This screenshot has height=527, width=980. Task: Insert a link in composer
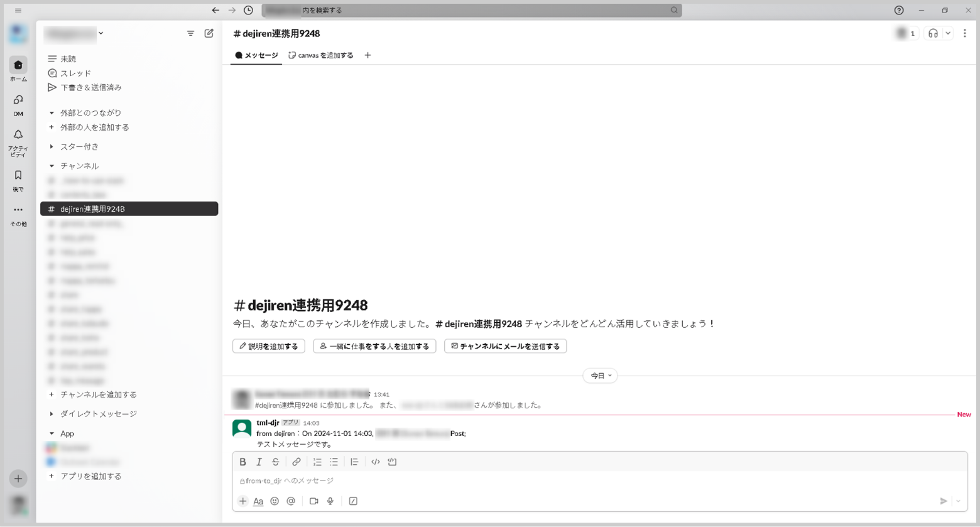tap(297, 462)
